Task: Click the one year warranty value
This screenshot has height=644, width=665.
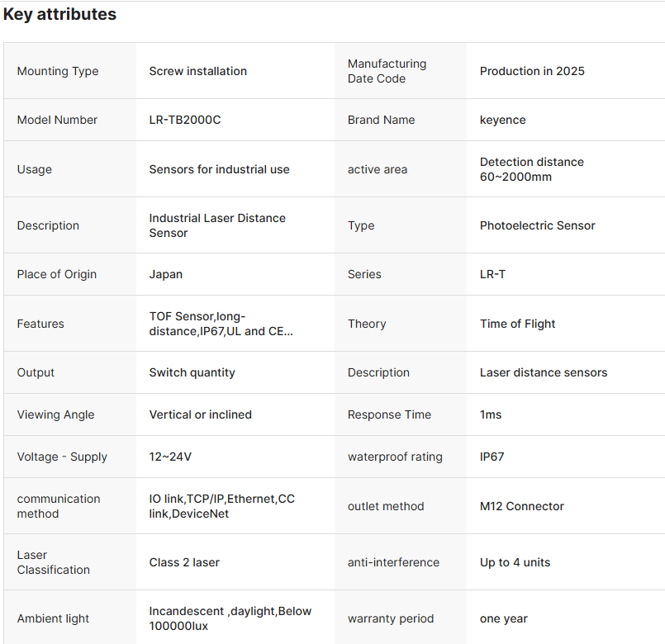Action: (503, 618)
